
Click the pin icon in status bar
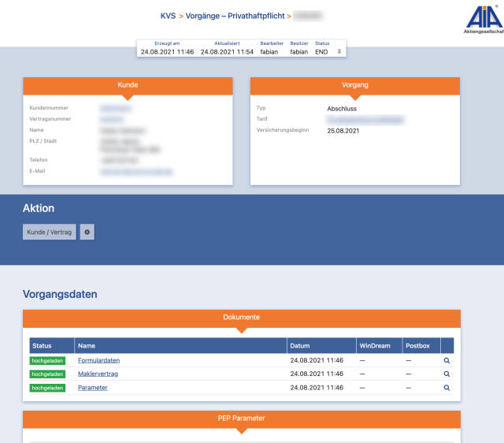(x=339, y=51)
